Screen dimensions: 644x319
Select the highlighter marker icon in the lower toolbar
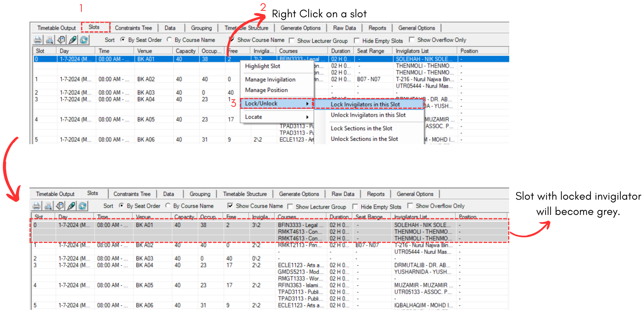click(x=71, y=206)
